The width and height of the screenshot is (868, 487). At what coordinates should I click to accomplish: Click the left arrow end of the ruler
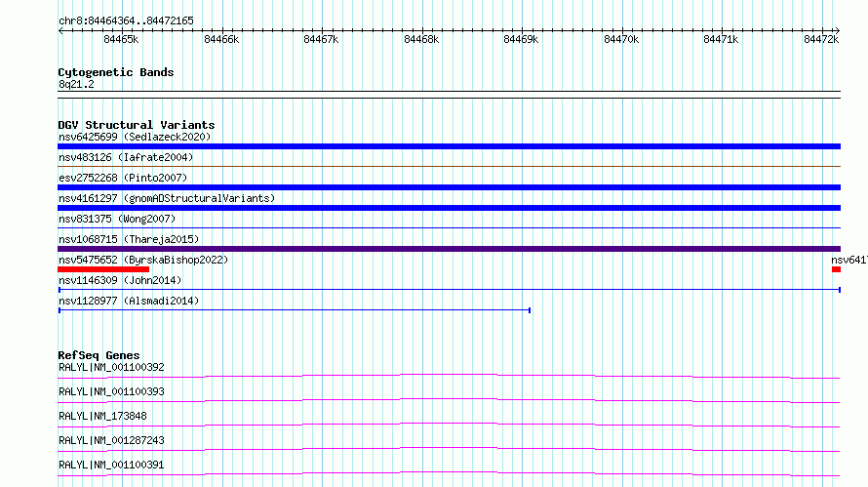click(60, 30)
